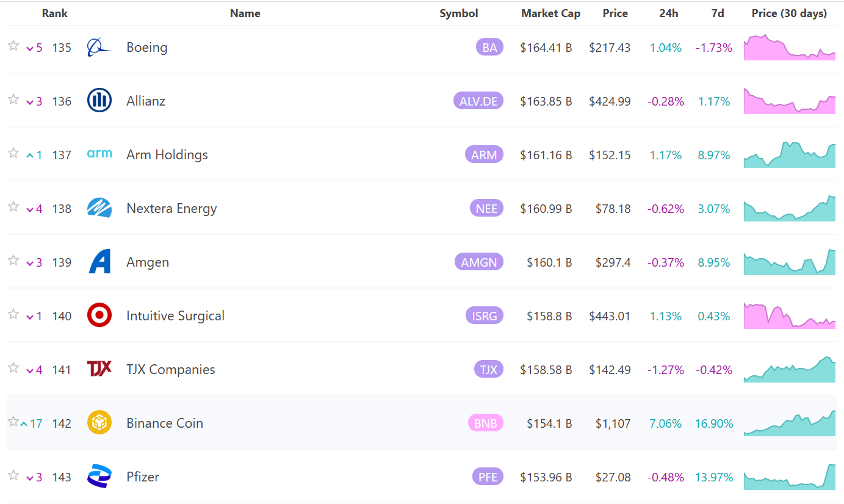
Task: Click the Arm Holdings logo
Action: coord(99,154)
